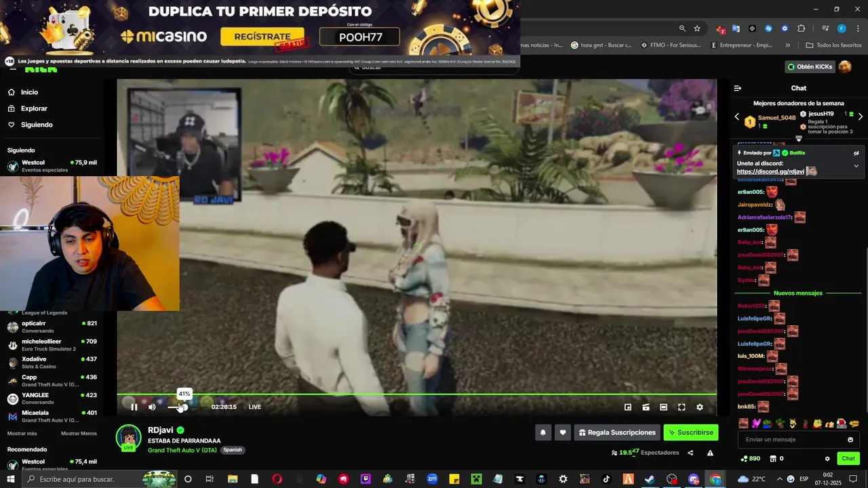This screenshot has width=868, height=488.
Task: Open the chat shop icon
Action: (x=773, y=459)
